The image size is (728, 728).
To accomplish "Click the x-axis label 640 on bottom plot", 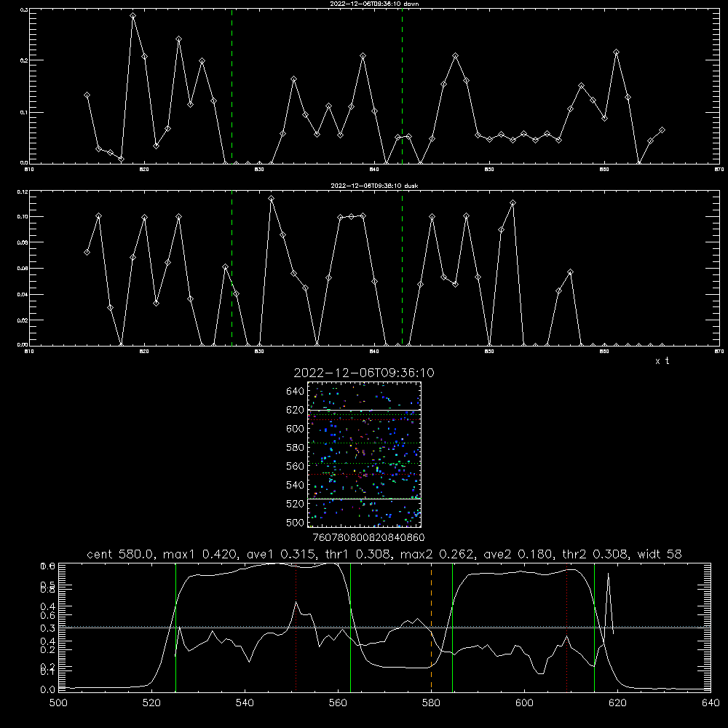I will click(711, 703).
